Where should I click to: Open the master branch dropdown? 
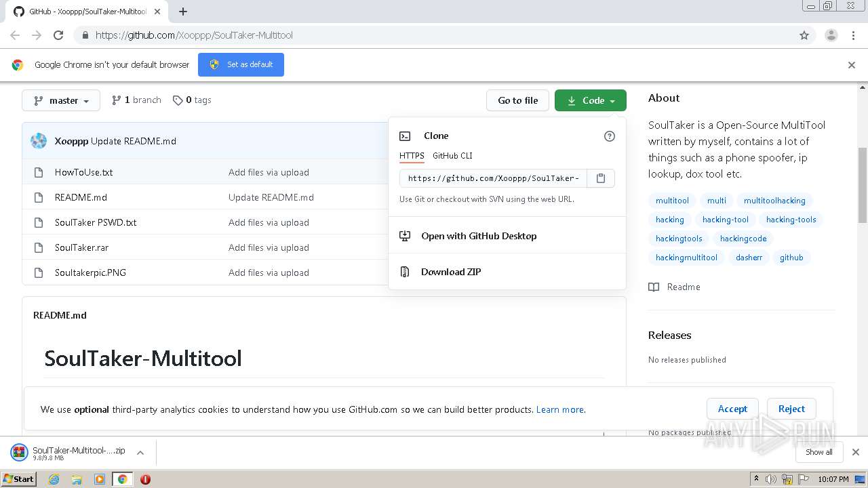point(61,100)
